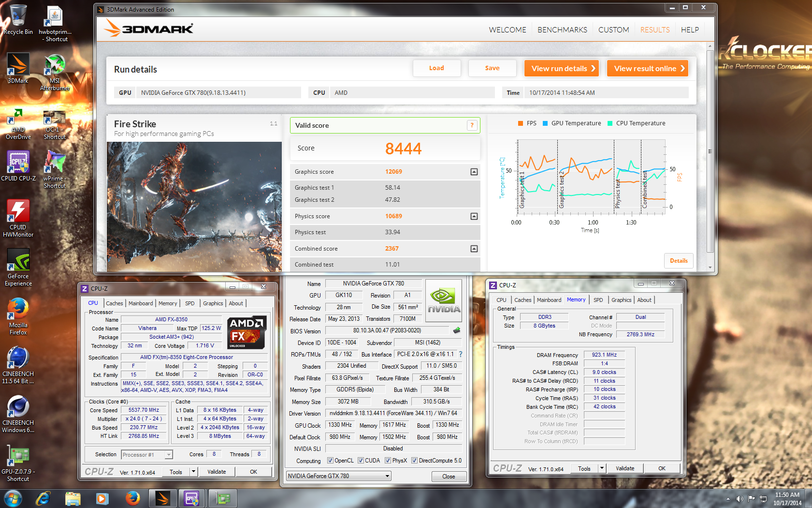
Task: Switch to Mainboard tab in left CPU-Z
Action: (141, 303)
